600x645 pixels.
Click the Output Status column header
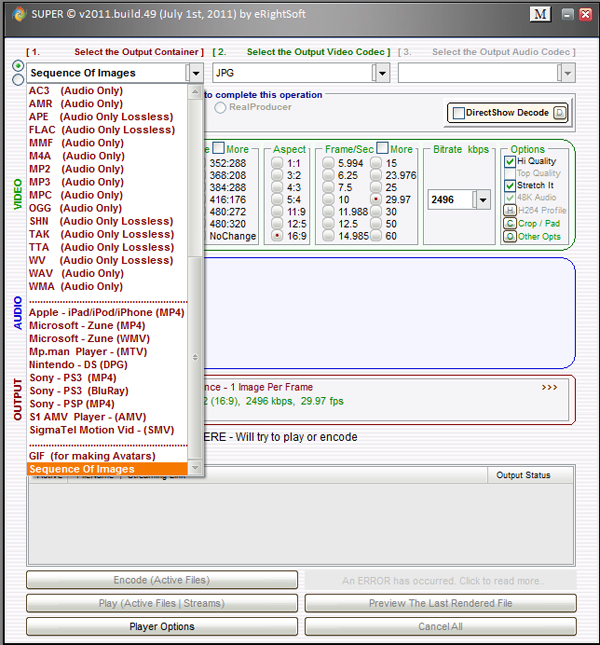[530, 475]
